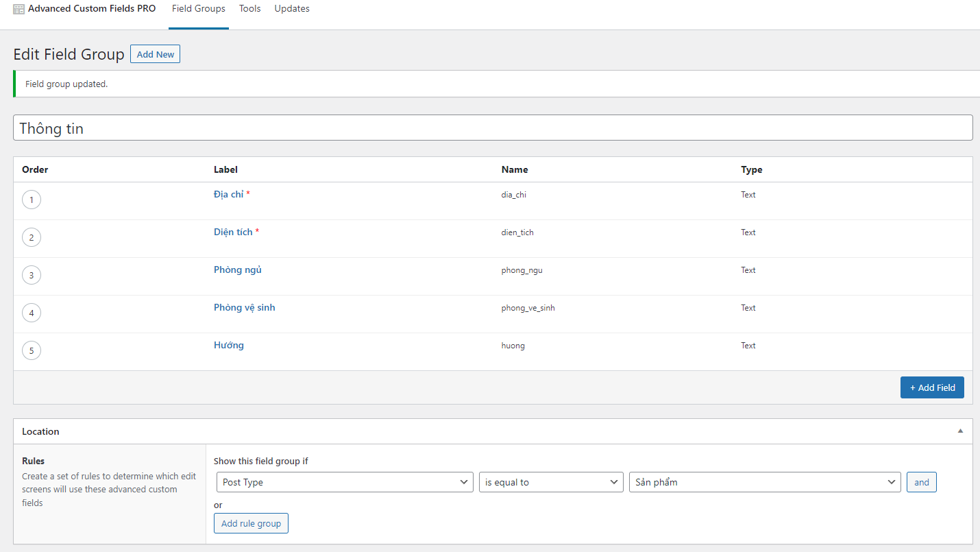
Task: Click order handle number 4
Action: pos(32,313)
